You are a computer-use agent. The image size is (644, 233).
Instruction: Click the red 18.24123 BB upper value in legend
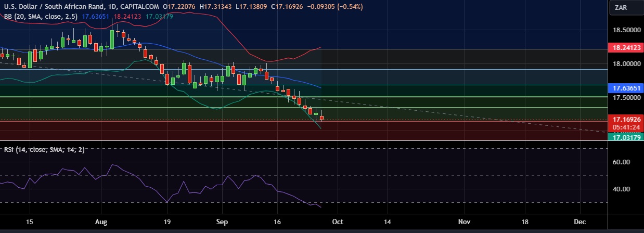pyautogui.click(x=128, y=17)
